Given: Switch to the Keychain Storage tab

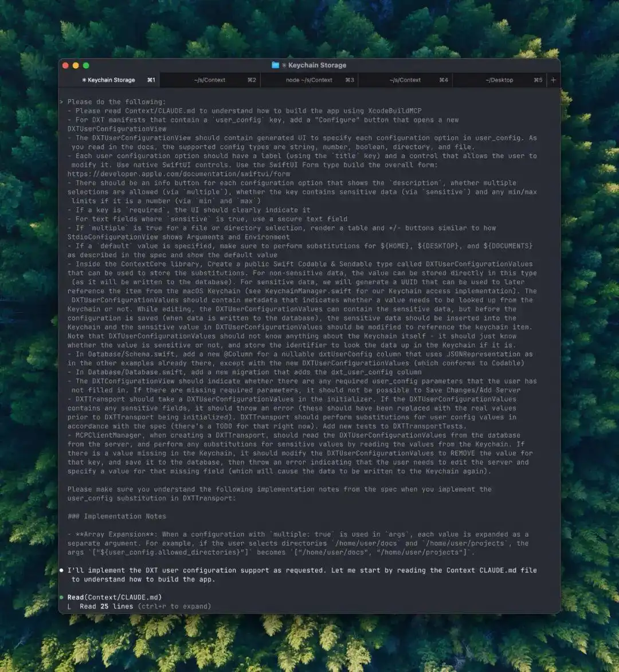Looking at the screenshot, I should pos(109,80).
